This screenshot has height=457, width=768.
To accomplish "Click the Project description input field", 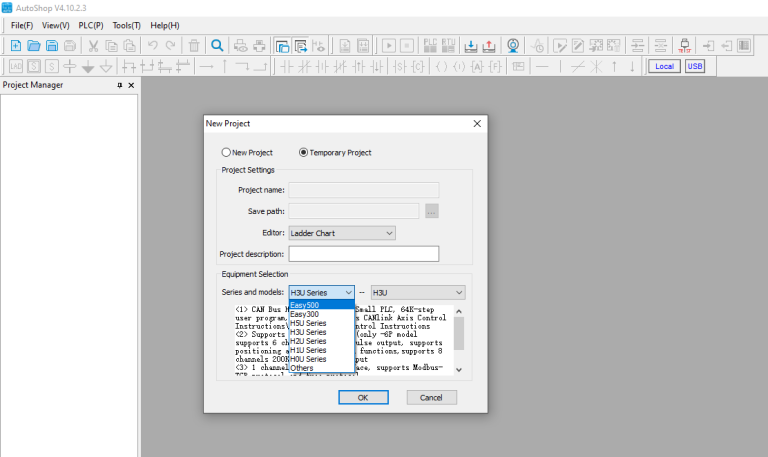I will click(363, 254).
